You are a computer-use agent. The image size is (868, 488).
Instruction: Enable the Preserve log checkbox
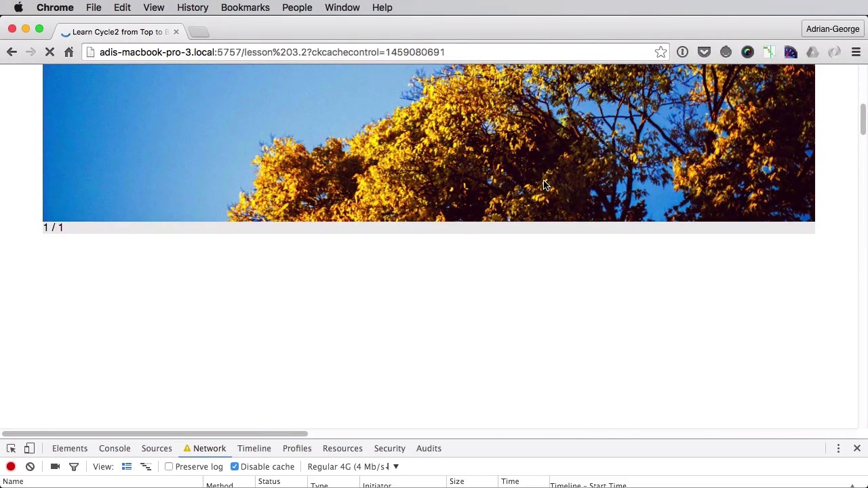169,466
